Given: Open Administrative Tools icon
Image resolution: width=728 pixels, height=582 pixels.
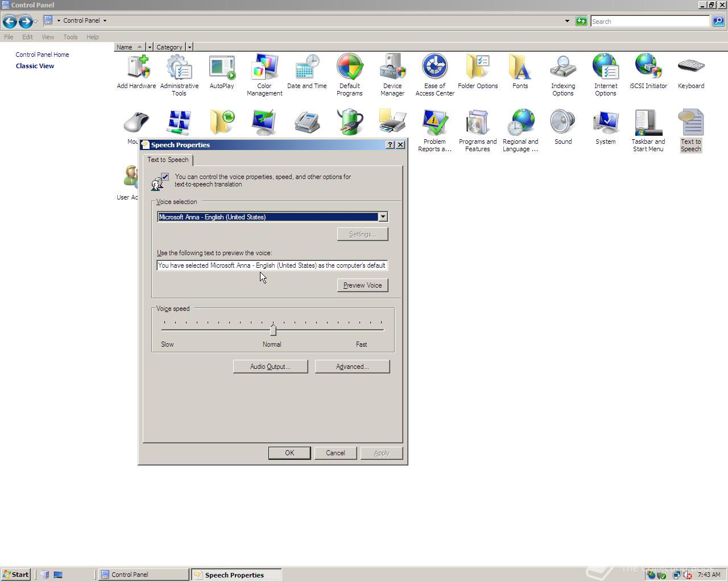Looking at the screenshot, I should coord(179,75).
